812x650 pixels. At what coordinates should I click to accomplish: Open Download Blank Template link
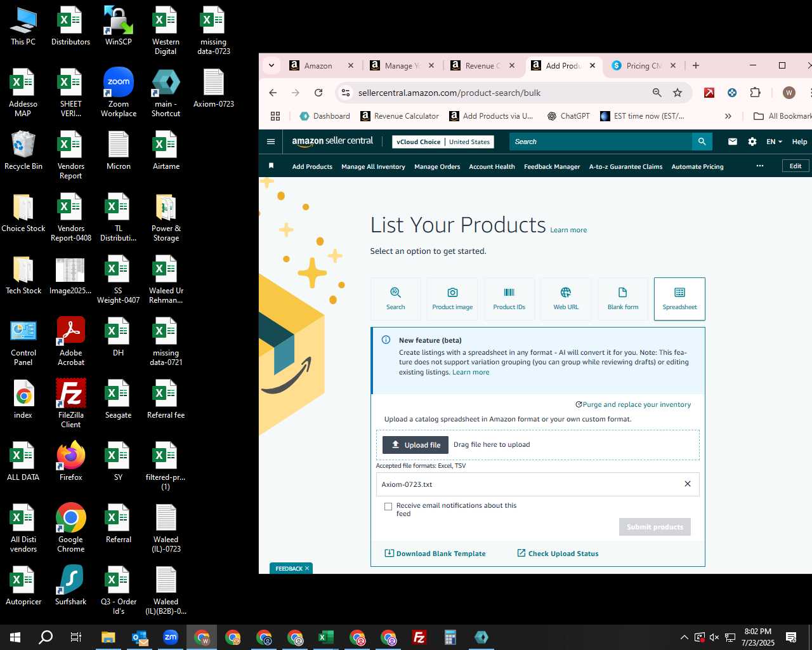[435, 554]
